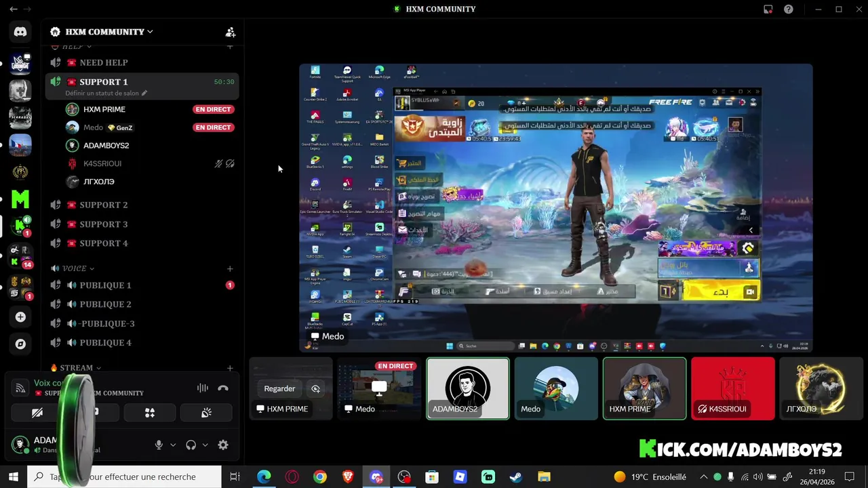Open the green M server icon
868x488 pixels.
[20, 199]
